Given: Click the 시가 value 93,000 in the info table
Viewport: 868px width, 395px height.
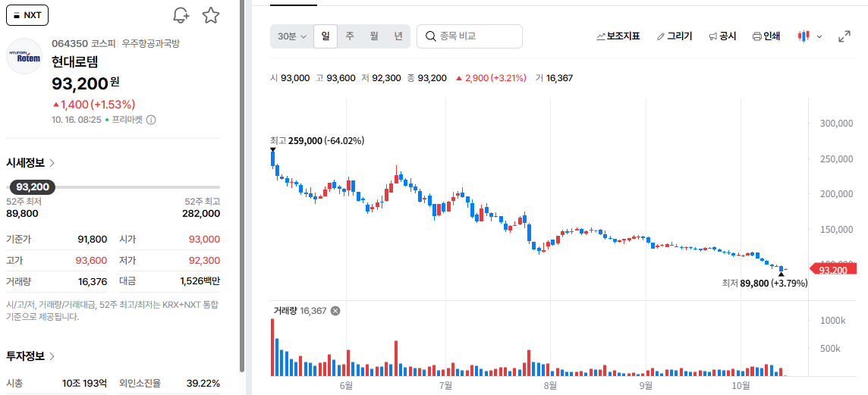Looking at the screenshot, I should 204,240.
